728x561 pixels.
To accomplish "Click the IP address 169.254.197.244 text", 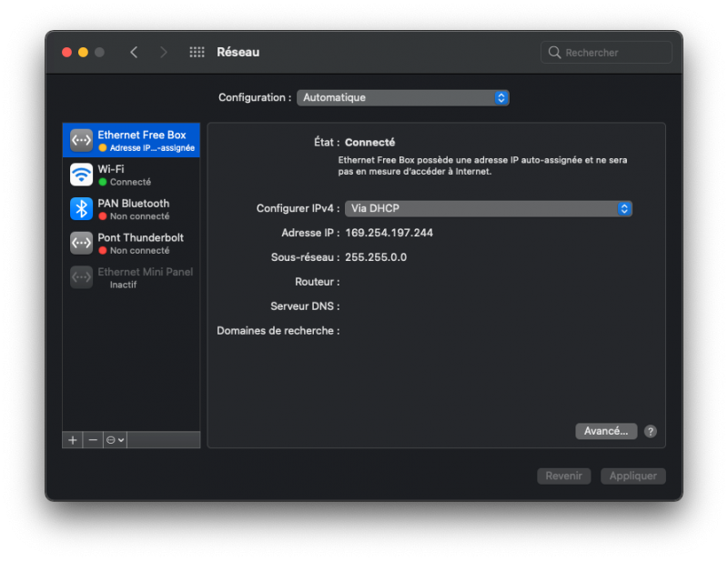I will pos(389,233).
